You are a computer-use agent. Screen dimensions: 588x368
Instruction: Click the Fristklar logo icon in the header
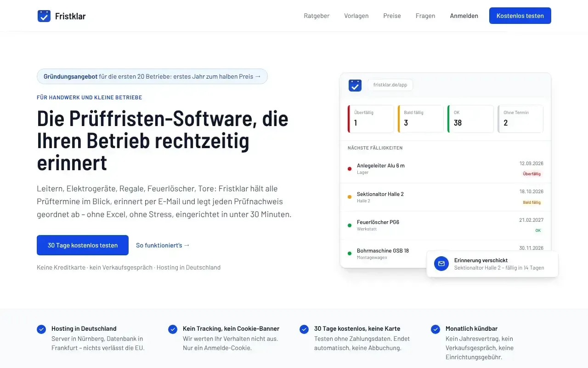point(44,16)
